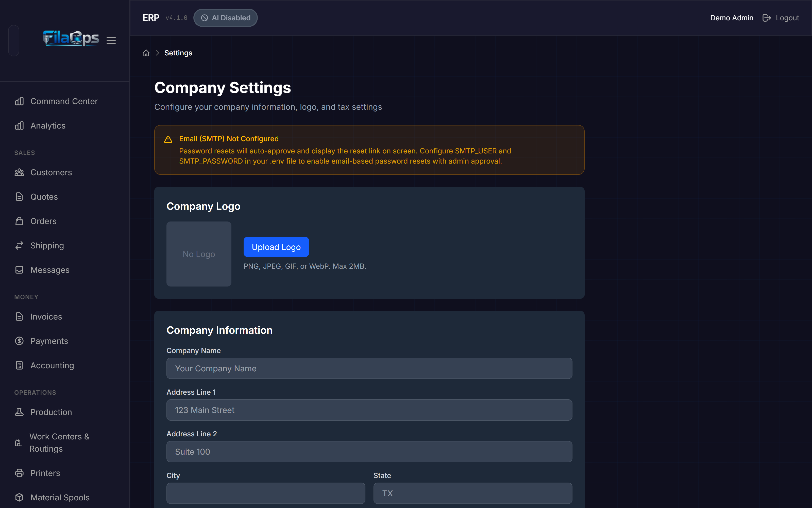Click the Messages inbox icon
812x508 pixels.
19,270
